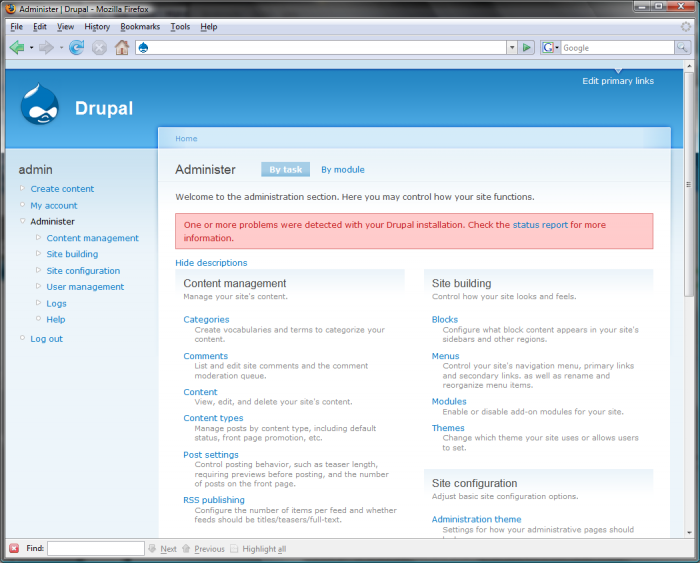This screenshot has width=700, height=563.
Task: Click the vertical scrollbar thumb
Action: (x=689, y=184)
